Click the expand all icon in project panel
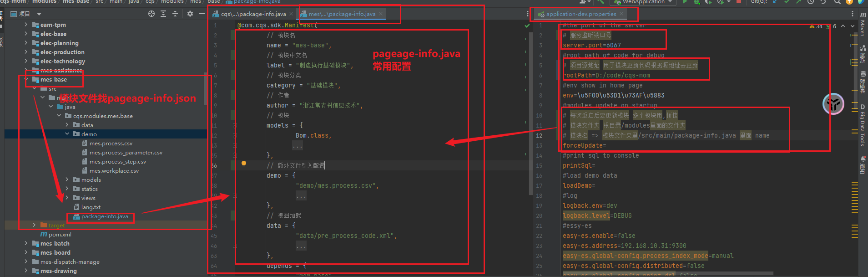 pos(163,14)
